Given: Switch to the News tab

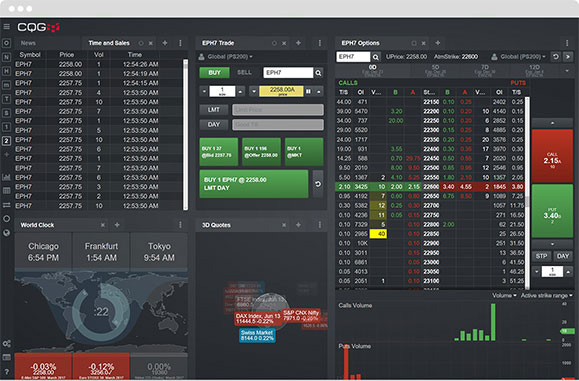Looking at the screenshot, I should [28, 43].
